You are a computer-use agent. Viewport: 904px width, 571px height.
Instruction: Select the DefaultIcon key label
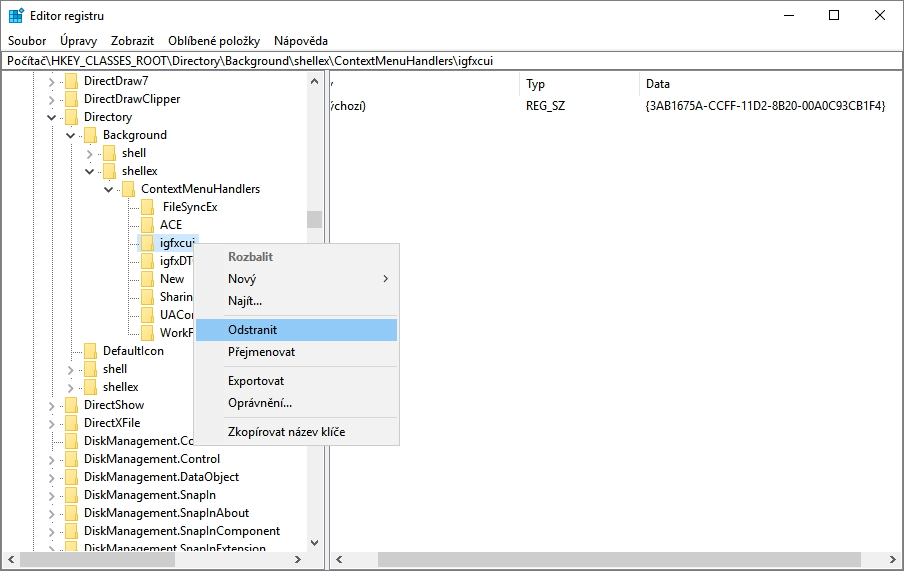133,351
